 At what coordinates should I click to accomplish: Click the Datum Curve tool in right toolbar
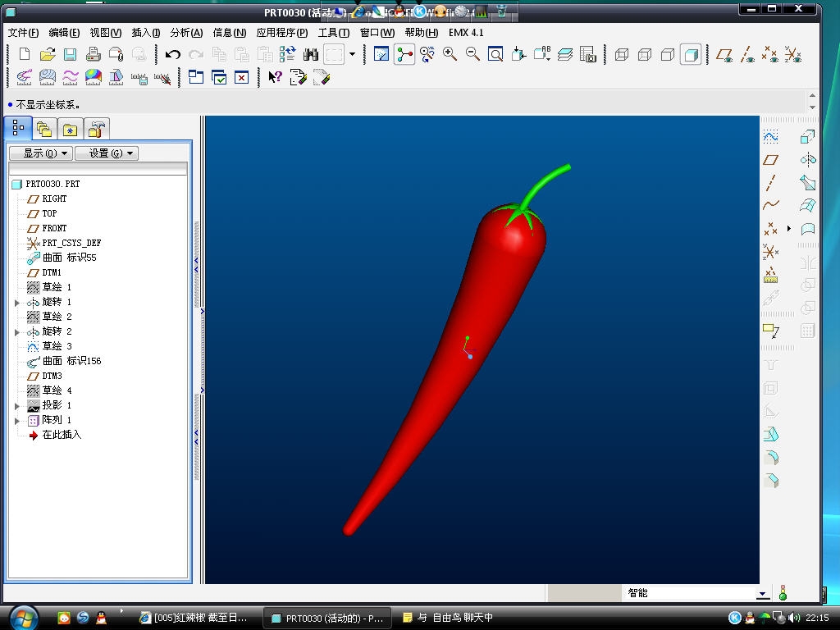(770, 205)
